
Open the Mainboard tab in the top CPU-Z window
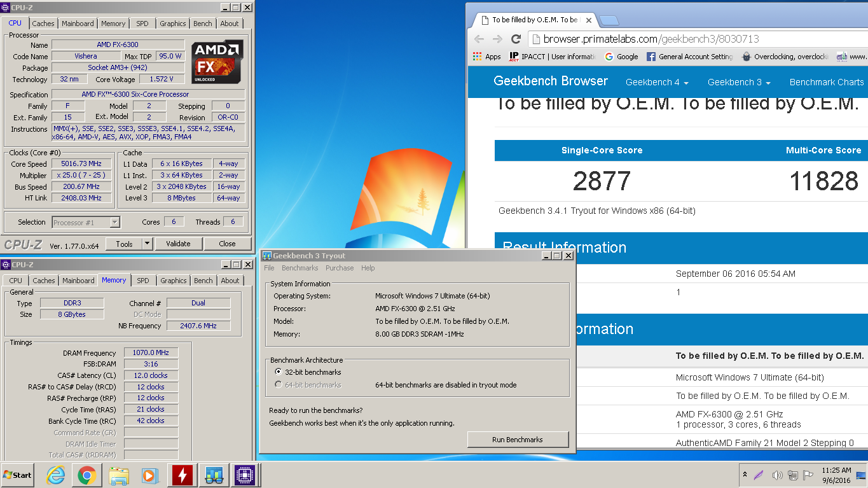[x=78, y=24]
